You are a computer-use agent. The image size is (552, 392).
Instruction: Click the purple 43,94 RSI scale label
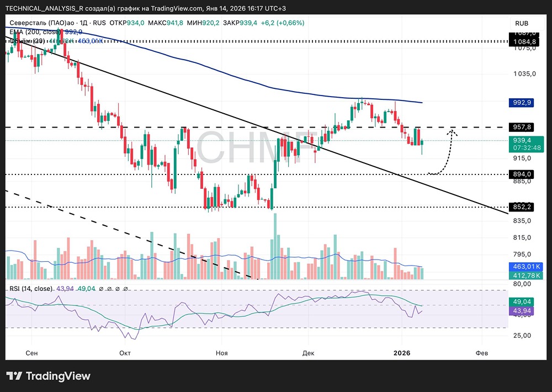pyautogui.click(x=522, y=311)
